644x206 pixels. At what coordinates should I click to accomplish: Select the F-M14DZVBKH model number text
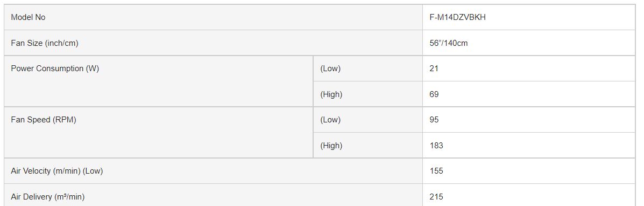pyautogui.click(x=457, y=17)
